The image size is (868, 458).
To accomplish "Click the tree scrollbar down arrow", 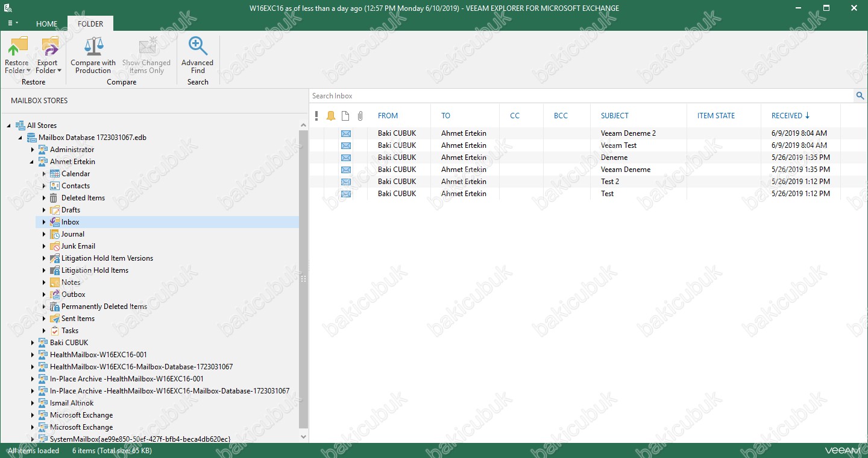I will pyautogui.click(x=304, y=437).
